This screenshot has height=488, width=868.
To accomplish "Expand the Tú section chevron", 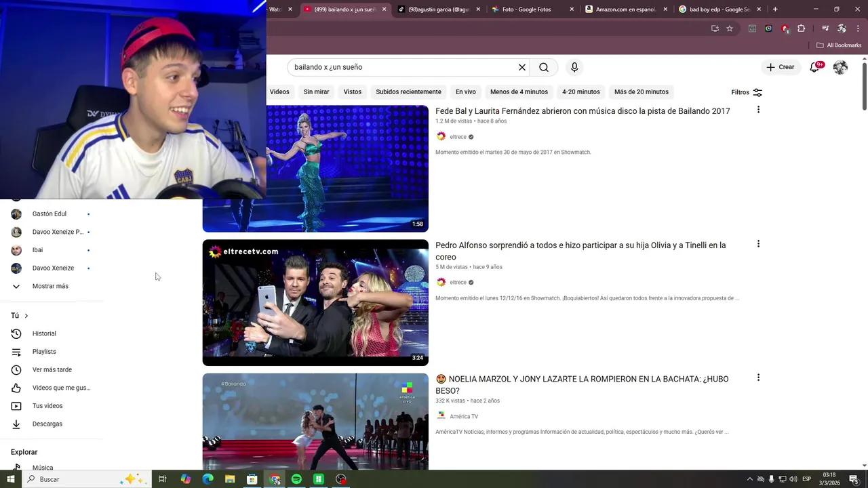I will [x=26, y=316].
